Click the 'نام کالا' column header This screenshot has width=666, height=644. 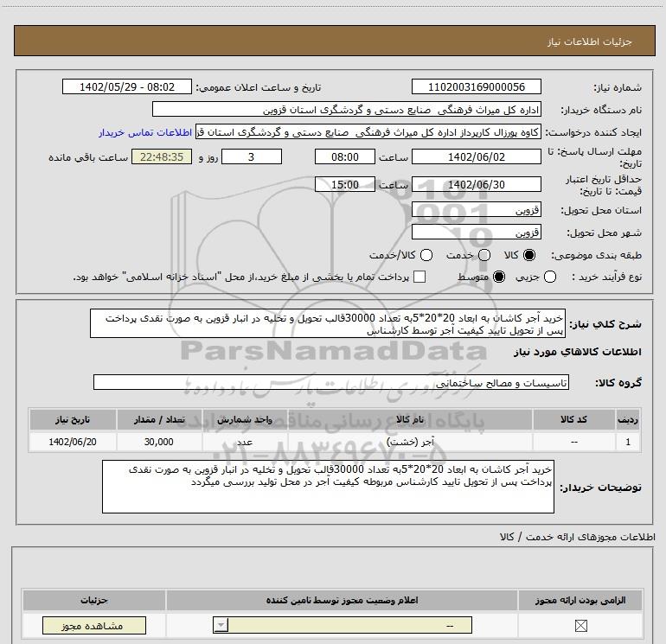pos(410,420)
